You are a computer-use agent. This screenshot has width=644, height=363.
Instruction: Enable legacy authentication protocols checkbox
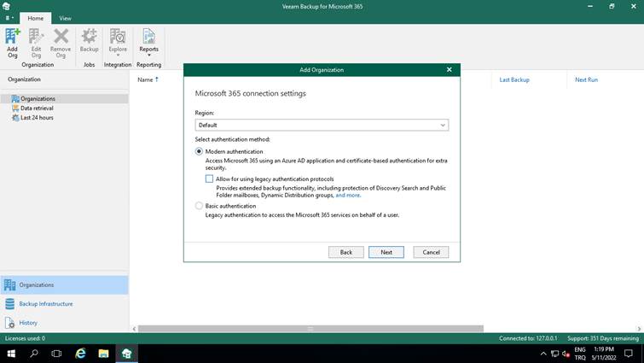point(210,179)
